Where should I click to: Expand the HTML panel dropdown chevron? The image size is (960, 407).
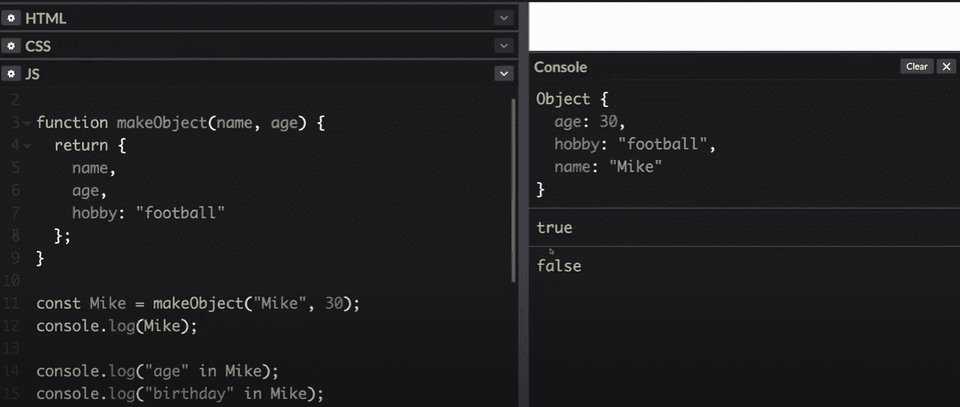point(503,18)
